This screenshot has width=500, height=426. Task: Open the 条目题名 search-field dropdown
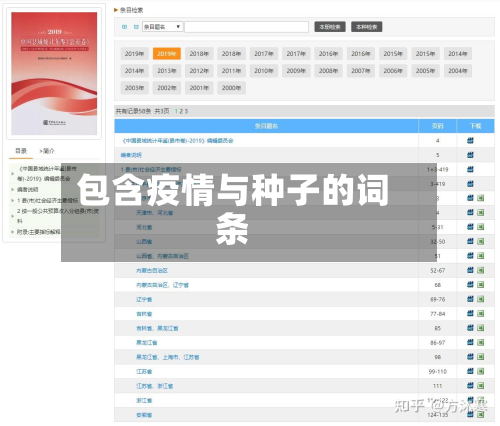click(163, 27)
